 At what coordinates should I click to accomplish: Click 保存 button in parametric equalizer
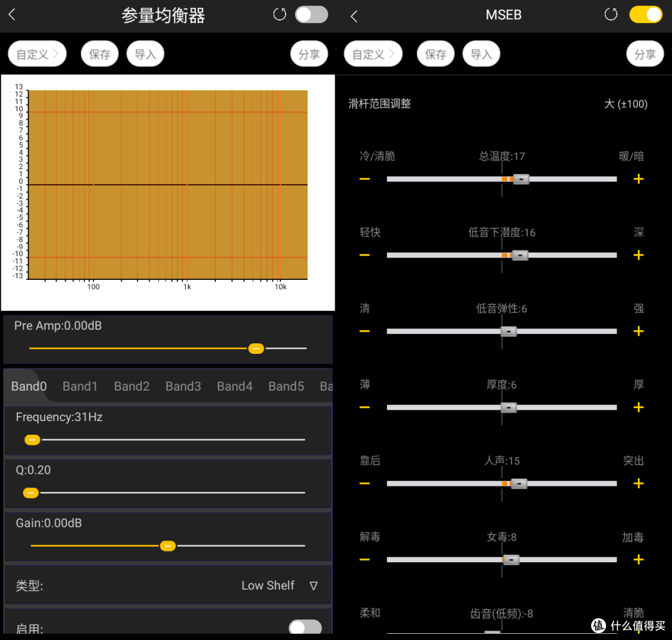coord(100,54)
